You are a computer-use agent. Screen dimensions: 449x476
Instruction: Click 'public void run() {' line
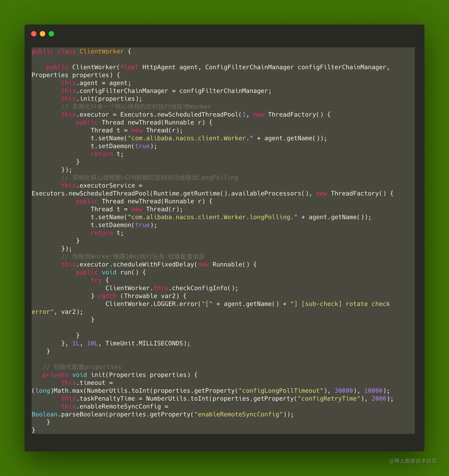[x=111, y=272]
